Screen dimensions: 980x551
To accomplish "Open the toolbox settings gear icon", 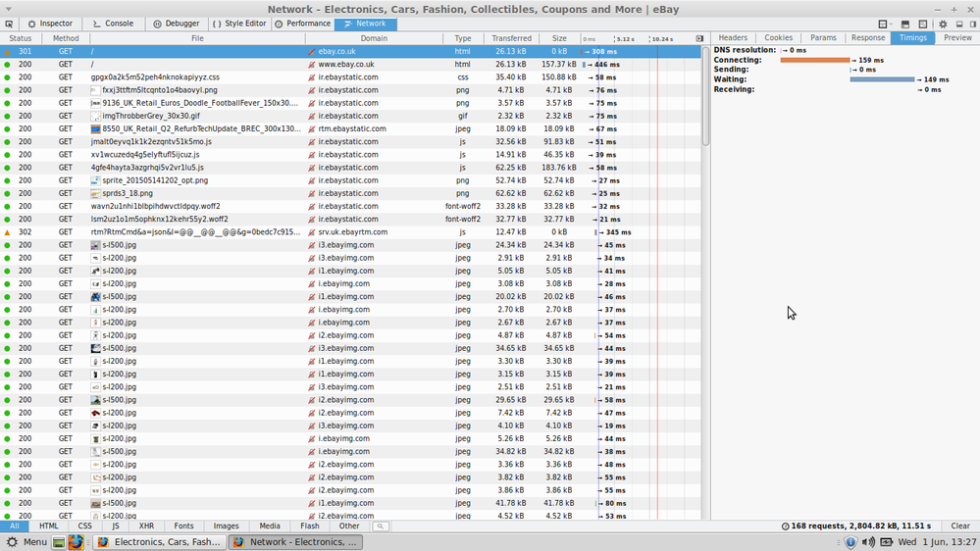I will (x=943, y=25).
